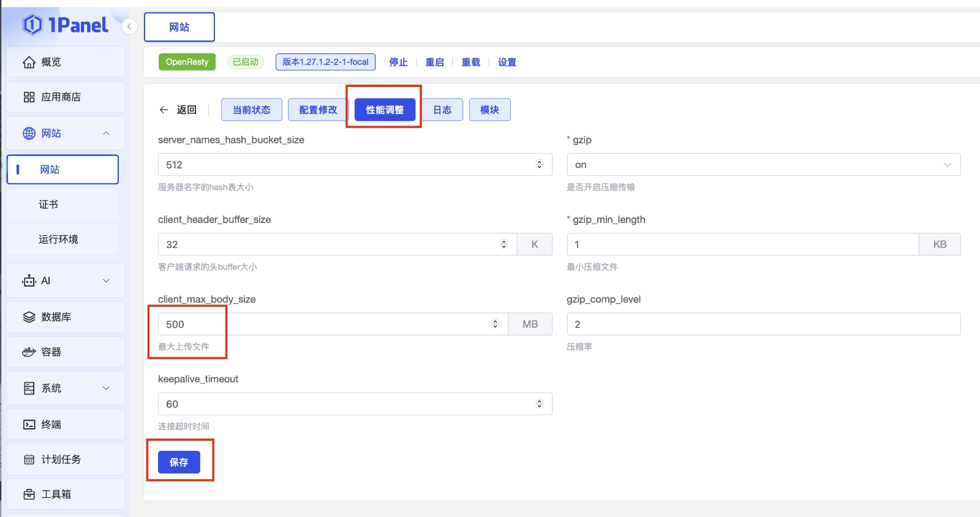Open the App Store grid icon

(29, 97)
